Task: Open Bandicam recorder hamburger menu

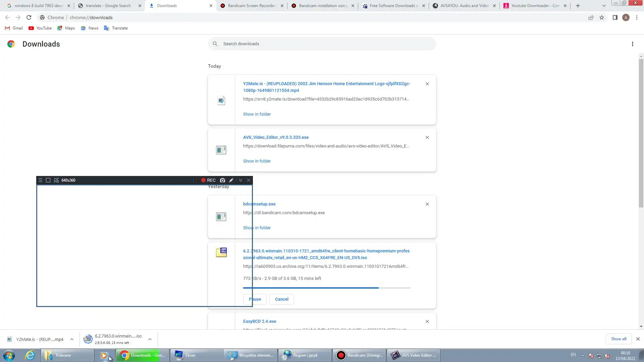Action: pos(40,180)
